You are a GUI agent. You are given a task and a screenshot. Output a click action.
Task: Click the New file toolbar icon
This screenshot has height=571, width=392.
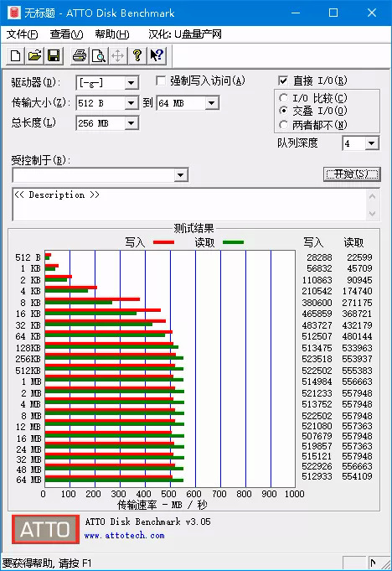(x=16, y=55)
